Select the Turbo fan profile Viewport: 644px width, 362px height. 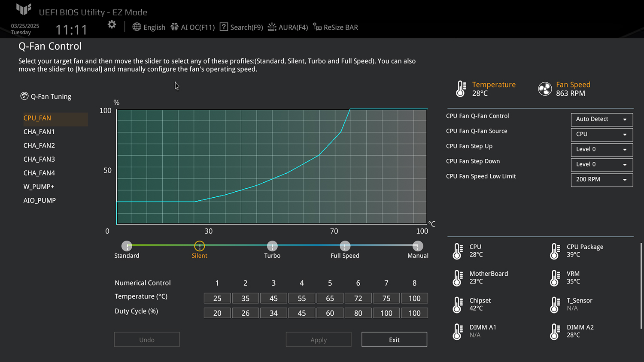pyautogui.click(x=272, y=246)
